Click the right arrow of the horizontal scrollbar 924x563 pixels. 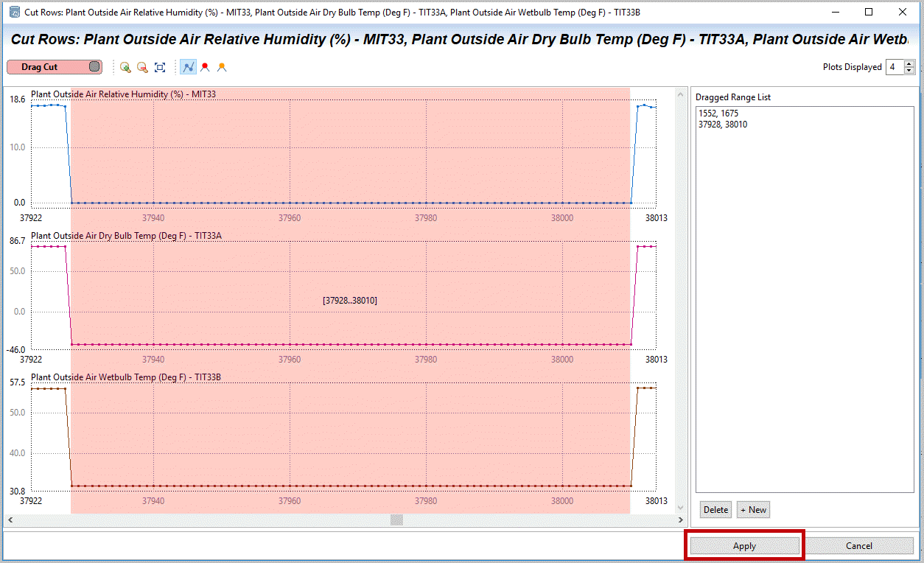pyautogui.click(x=681, y=520)
